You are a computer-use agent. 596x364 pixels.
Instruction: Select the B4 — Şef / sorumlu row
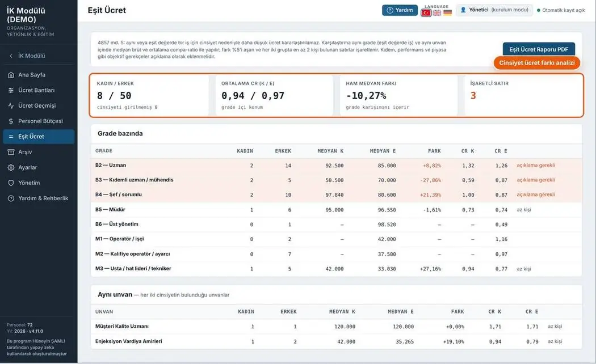(x=336, y=194)
